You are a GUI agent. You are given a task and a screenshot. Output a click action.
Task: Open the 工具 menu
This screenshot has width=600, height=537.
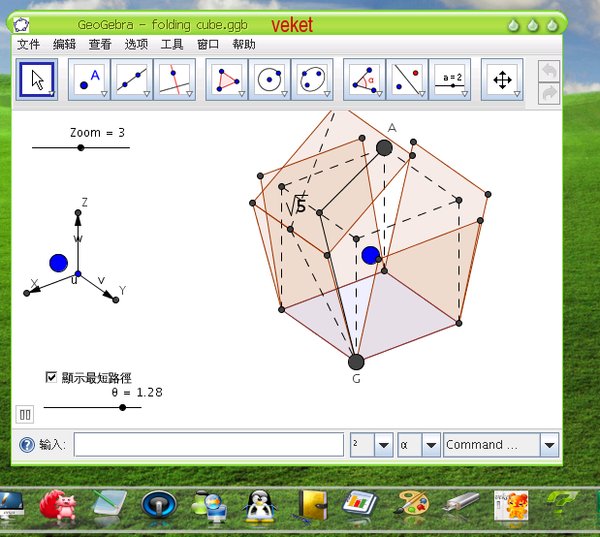click(x=172, y=44)
